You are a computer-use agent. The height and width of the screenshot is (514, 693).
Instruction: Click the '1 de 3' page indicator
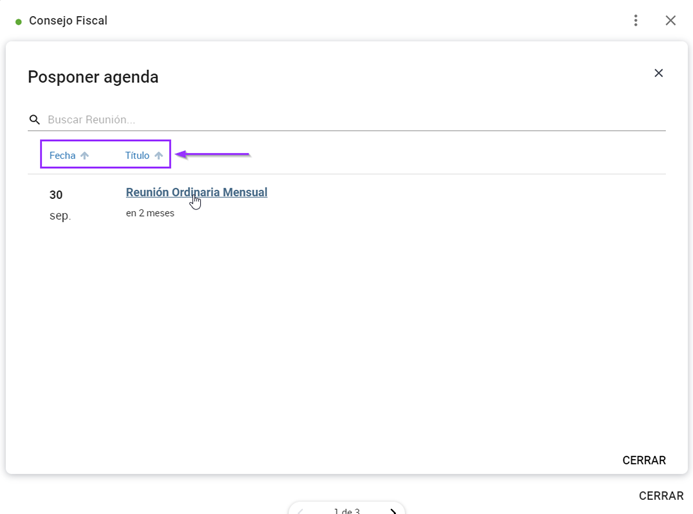[x=347, y=511]
